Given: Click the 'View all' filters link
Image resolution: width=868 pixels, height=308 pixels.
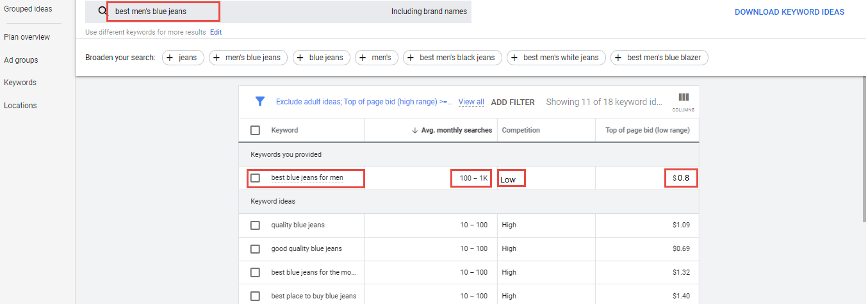Looking at the screenshot, I should coord(471,102).
